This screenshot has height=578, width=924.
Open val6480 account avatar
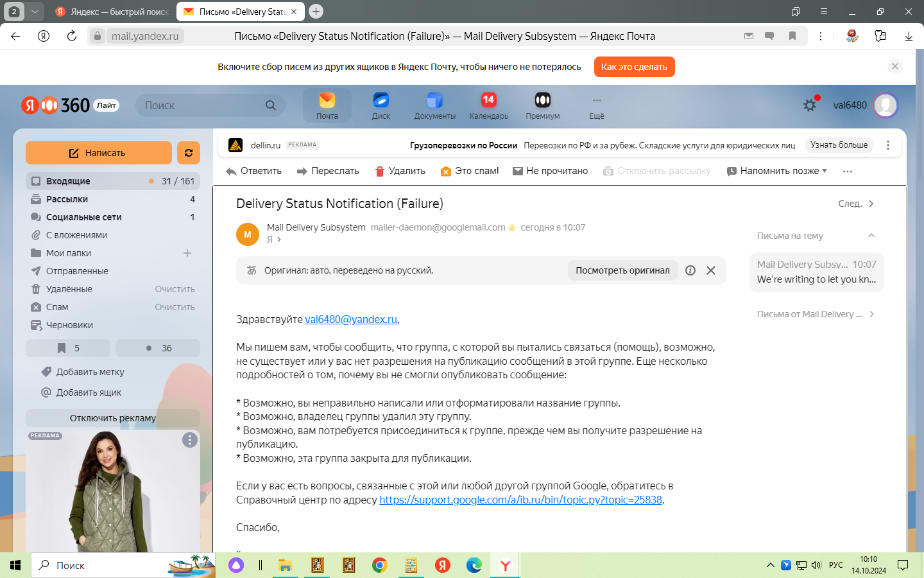coord(886,105)
